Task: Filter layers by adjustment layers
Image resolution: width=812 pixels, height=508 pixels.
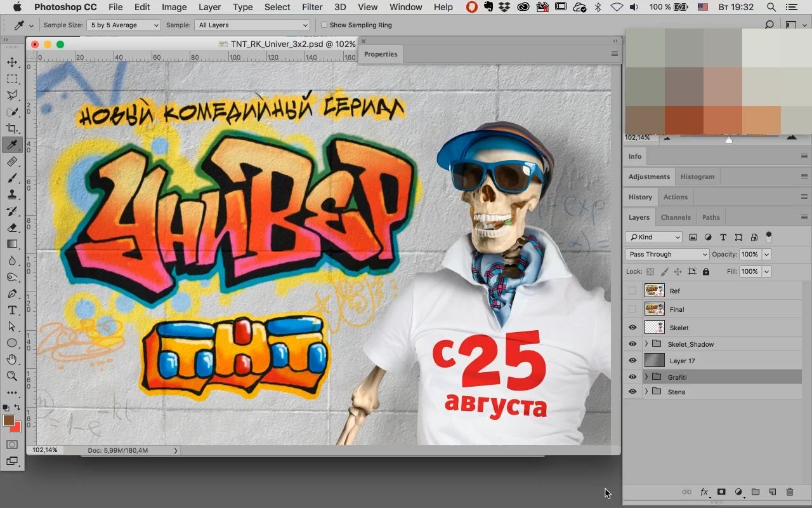Action: tap(708, 237)
